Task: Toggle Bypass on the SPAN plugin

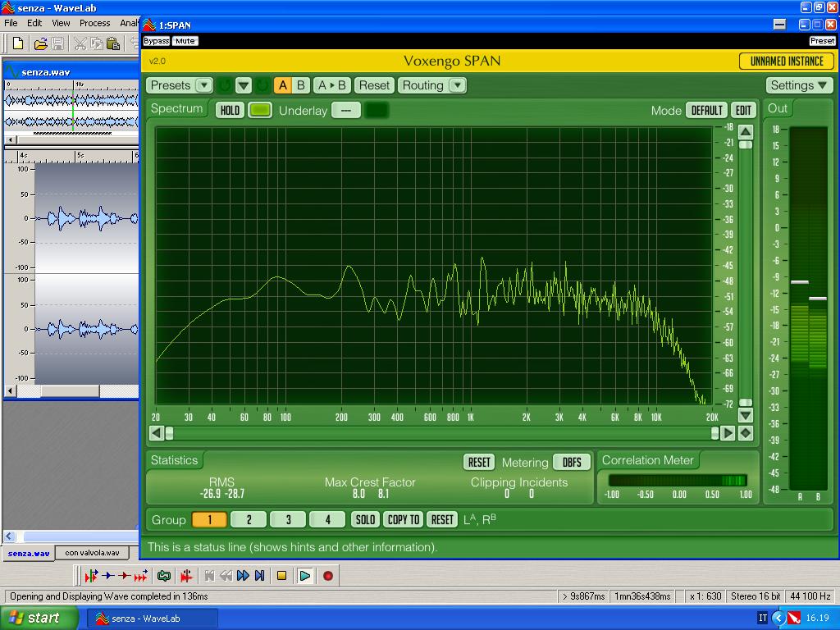Action: pyautogui.click(x=157, y=41)
